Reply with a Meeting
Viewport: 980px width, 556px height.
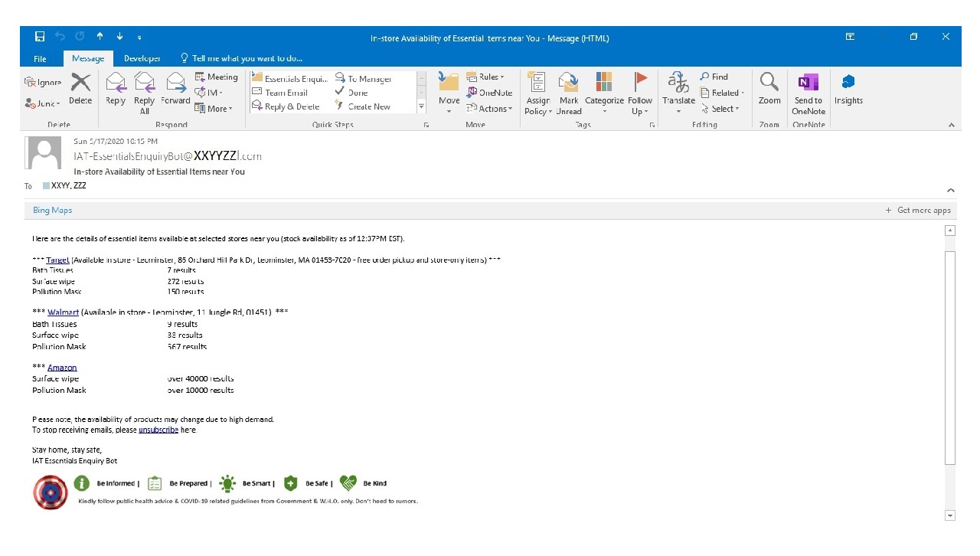216,77
